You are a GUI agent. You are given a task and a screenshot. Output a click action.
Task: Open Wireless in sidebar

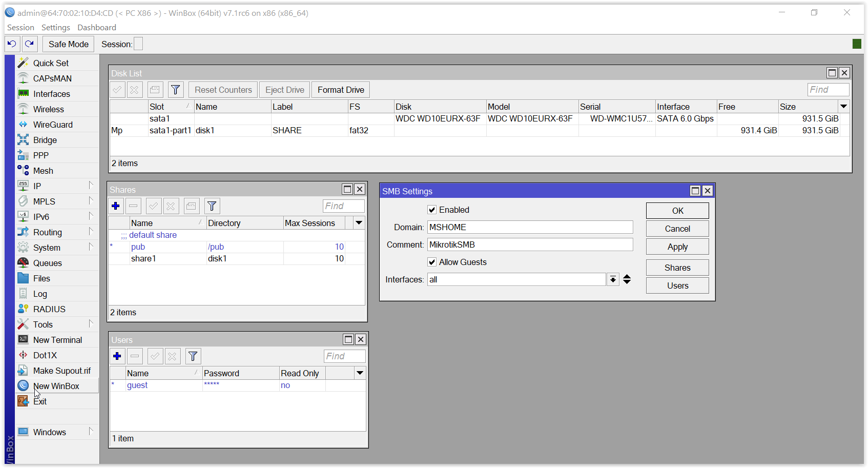pos(57,109)
